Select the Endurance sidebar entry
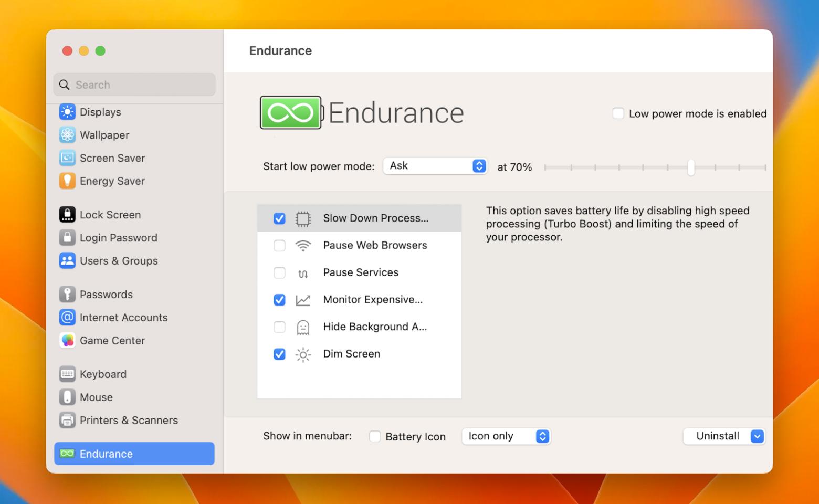This screenshot has height=504, width=819. click(134, 454)
